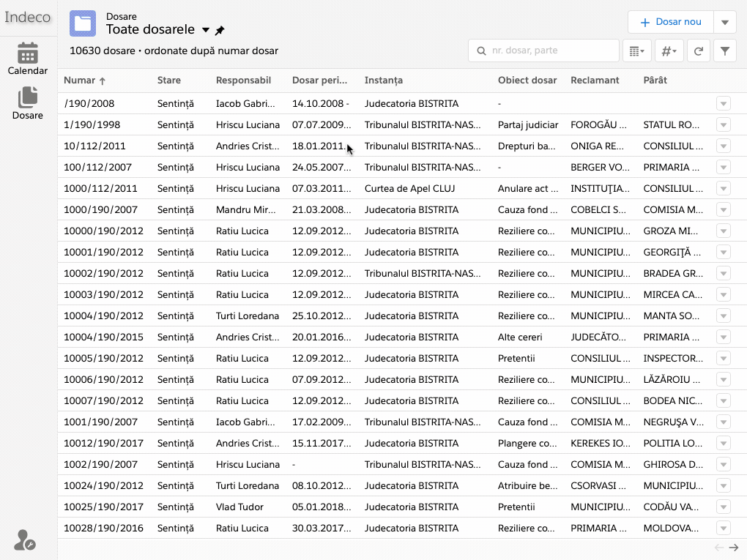The height and width of the screenshot is (560, 747).
Task: Sort by the Responsabil column header
Action: [243, 81]
